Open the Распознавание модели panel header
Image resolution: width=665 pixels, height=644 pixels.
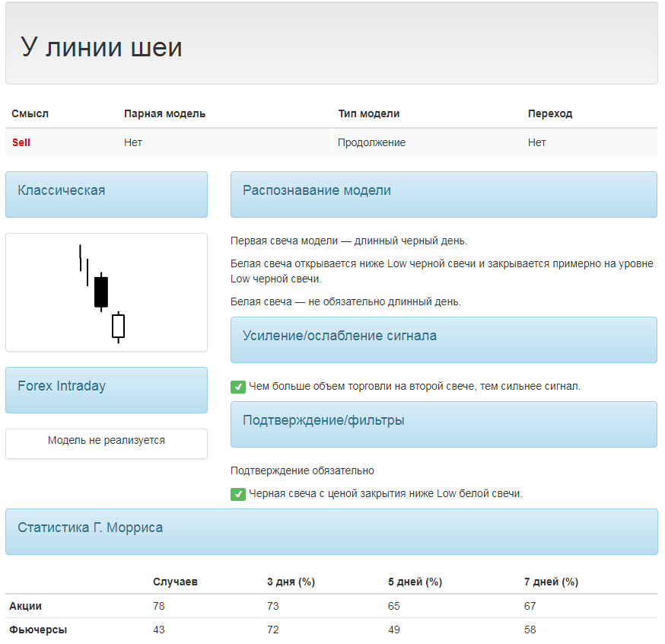444,194
